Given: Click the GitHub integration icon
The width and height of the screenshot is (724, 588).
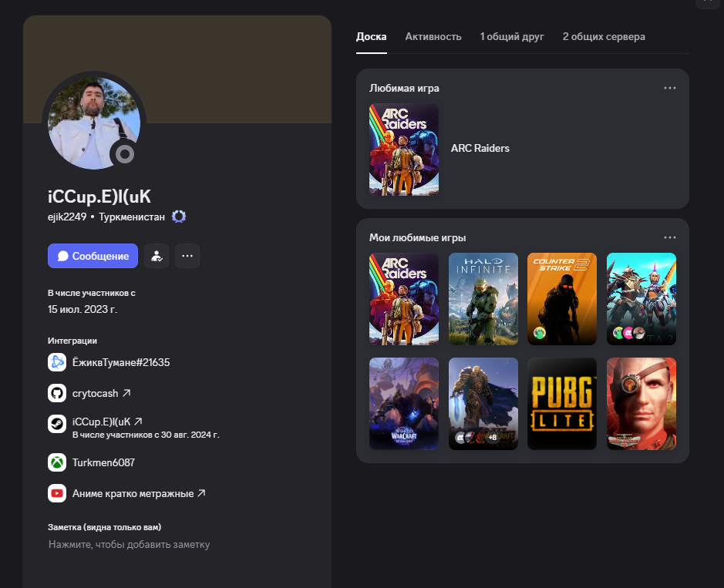Looking at the screenshot, I should pyautogui.click(x=57, y=393).
